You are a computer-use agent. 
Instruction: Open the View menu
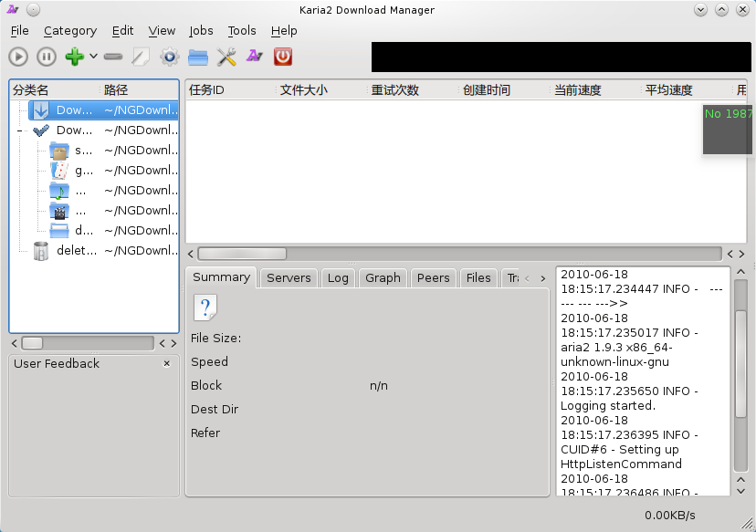tap(162, 31)
